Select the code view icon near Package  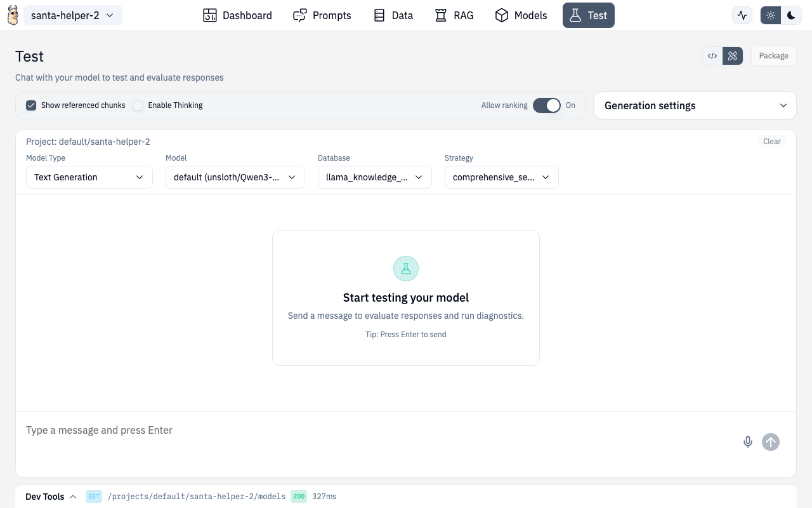712,56
